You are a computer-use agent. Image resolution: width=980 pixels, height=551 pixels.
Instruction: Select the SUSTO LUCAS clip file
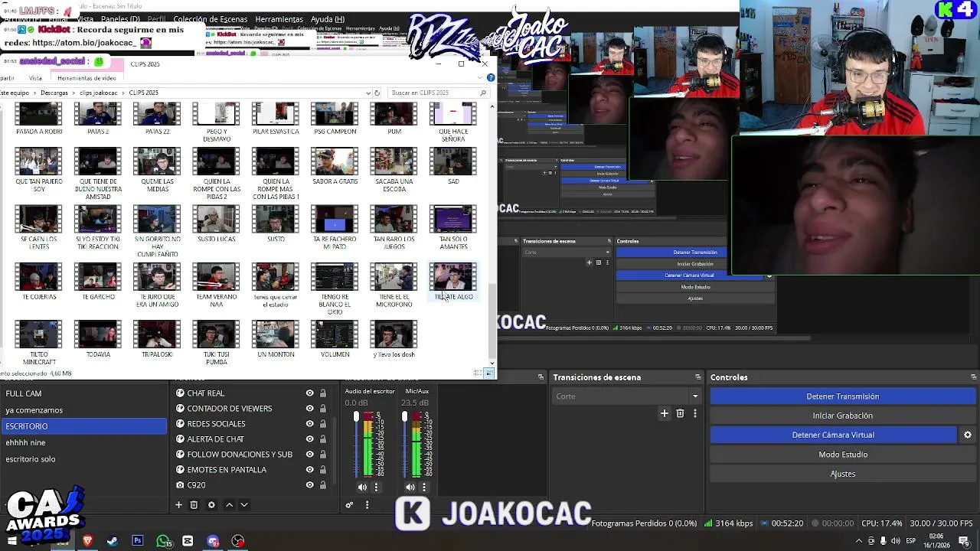click(x=217, y=224)
